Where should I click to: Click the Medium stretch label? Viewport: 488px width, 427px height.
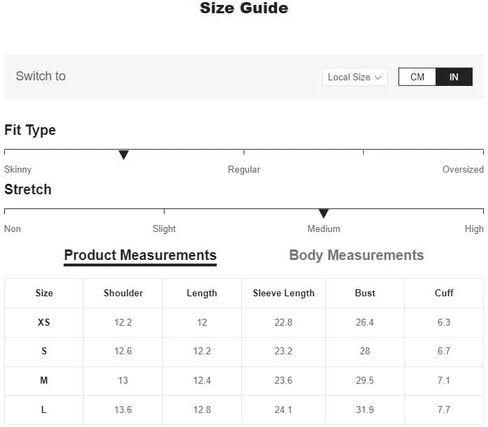point(324,229)
